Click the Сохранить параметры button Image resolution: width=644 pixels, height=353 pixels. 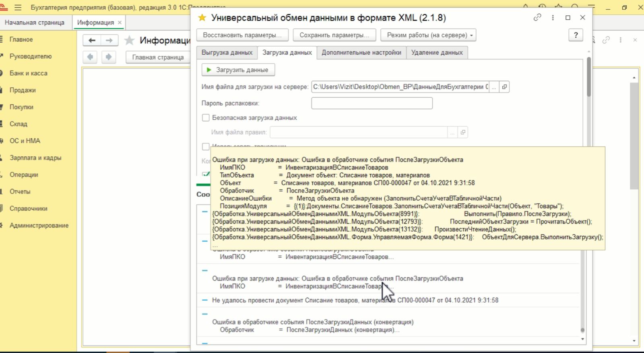click(x=334, y=35)
